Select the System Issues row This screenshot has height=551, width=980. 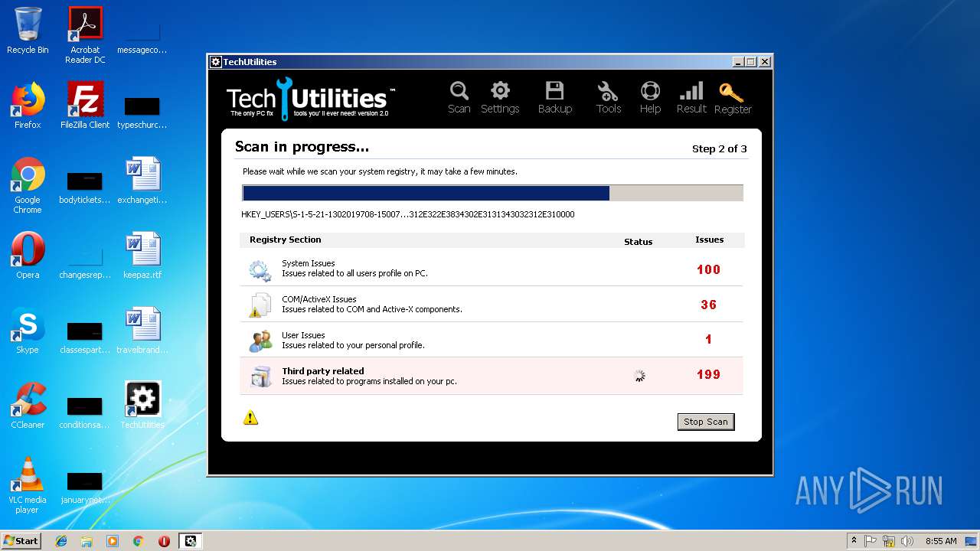[x=491, y=269]
